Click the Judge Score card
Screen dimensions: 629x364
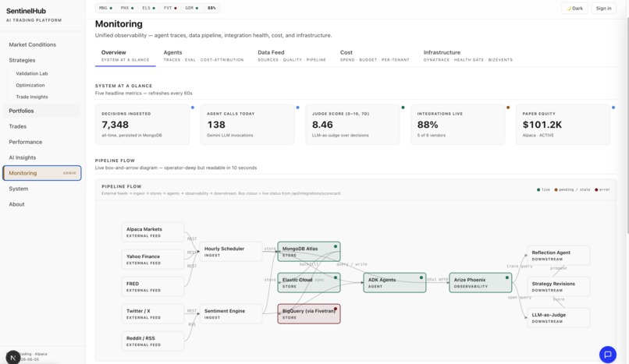point(353,125)
